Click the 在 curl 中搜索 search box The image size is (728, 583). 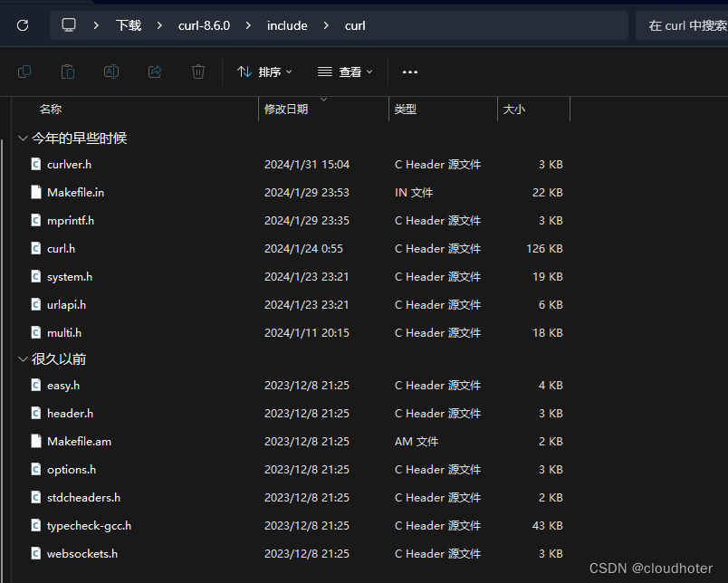pos(682,25)
